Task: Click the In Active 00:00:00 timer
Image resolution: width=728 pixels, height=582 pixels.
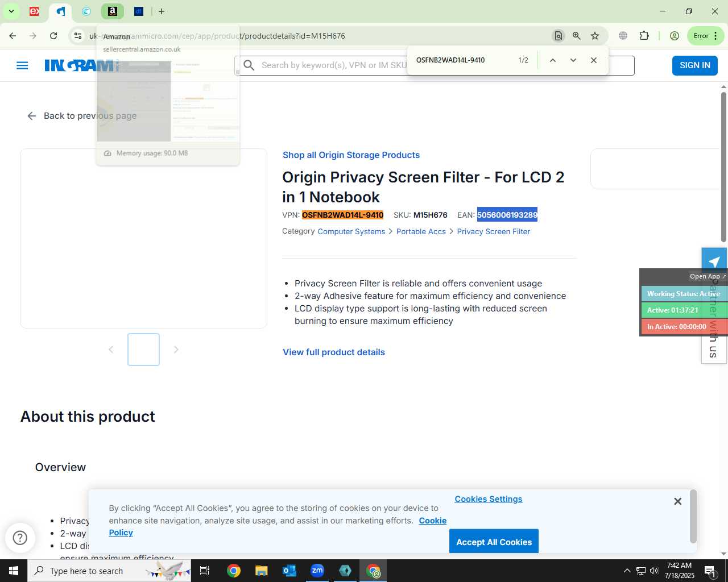Action: [x=684, y=327]
